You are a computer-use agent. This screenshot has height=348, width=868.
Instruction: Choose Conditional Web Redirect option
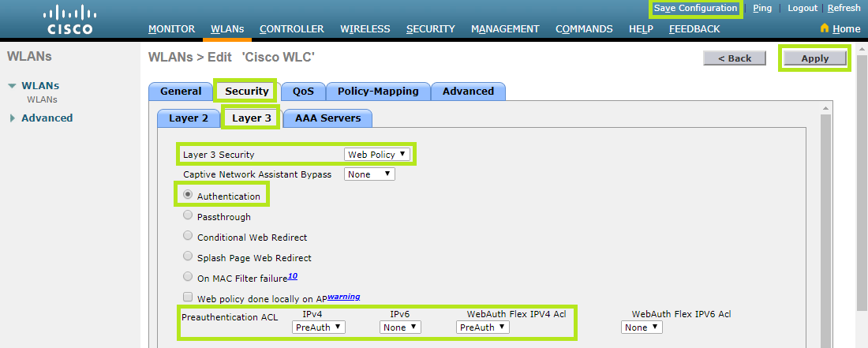[x=188, y=236]
